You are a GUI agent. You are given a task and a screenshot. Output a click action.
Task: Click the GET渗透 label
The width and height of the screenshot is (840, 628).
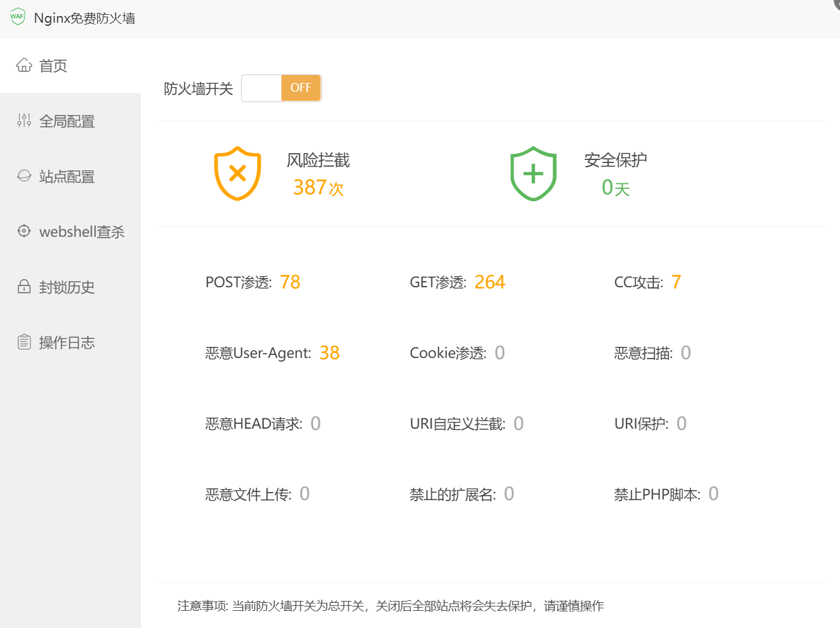tap(438, 282)
